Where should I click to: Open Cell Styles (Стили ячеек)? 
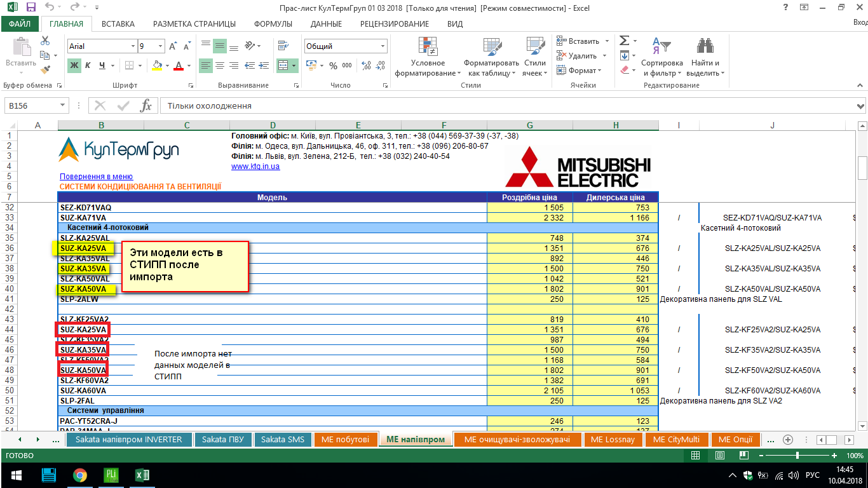click(534, 57)
